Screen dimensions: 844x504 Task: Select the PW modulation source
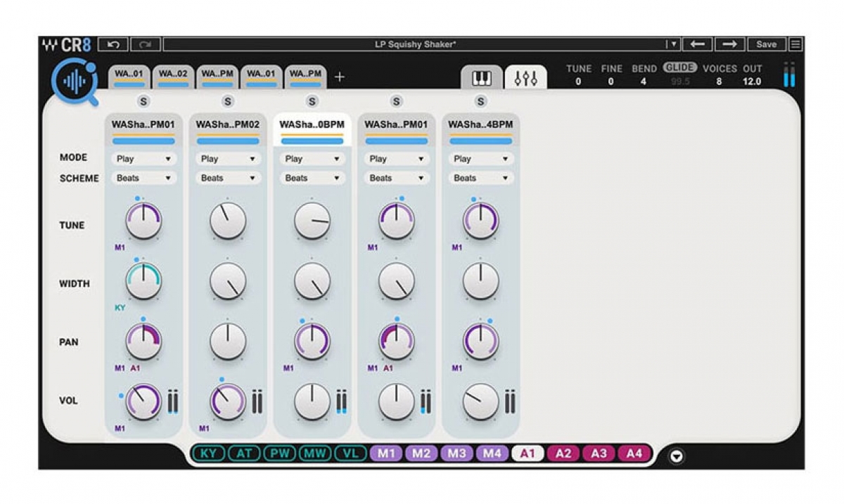pyautogui.click(x=279, y=453)
